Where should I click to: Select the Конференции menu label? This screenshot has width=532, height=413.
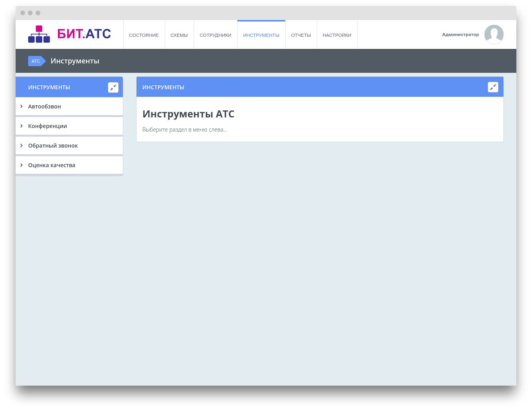click(x=48, y=126)
